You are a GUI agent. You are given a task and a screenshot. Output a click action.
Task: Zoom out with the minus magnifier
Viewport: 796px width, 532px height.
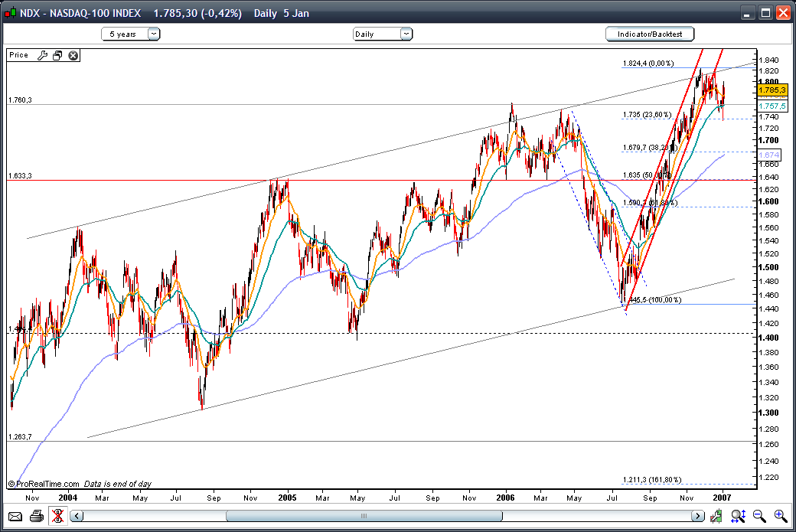pos(759,516)
